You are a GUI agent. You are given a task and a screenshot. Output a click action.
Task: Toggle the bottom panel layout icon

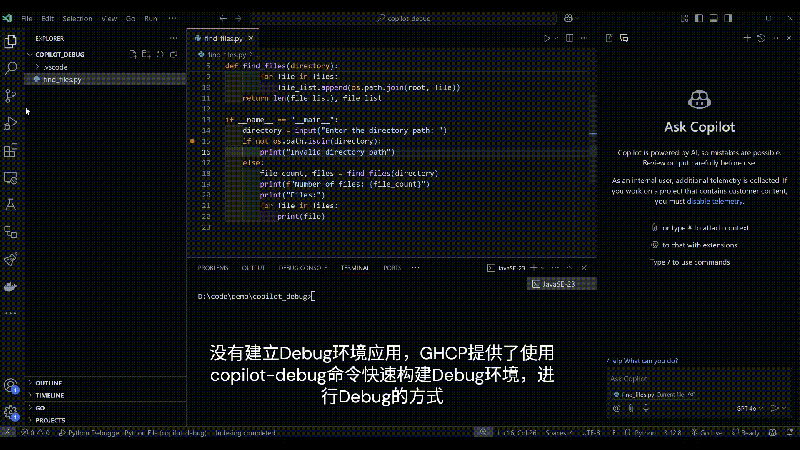(713, 18)
